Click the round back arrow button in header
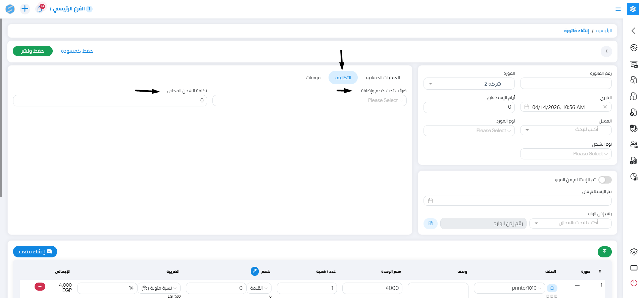 tap(606, 51)
